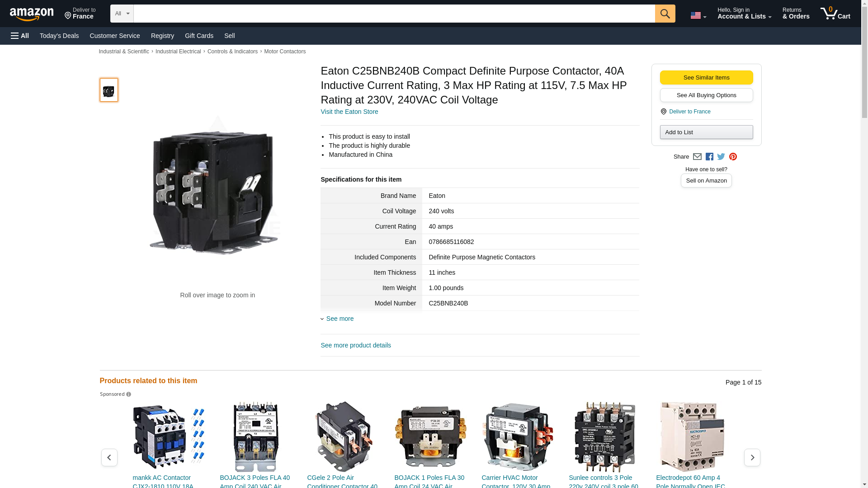Open Today's Deals nav item
The height and width of the screenshot is (488, 868).
(x=59, y=36)
